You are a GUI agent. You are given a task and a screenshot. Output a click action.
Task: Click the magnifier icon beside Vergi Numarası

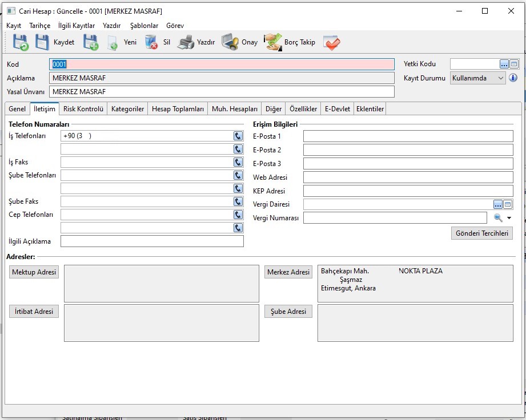[x=498, y=218]
